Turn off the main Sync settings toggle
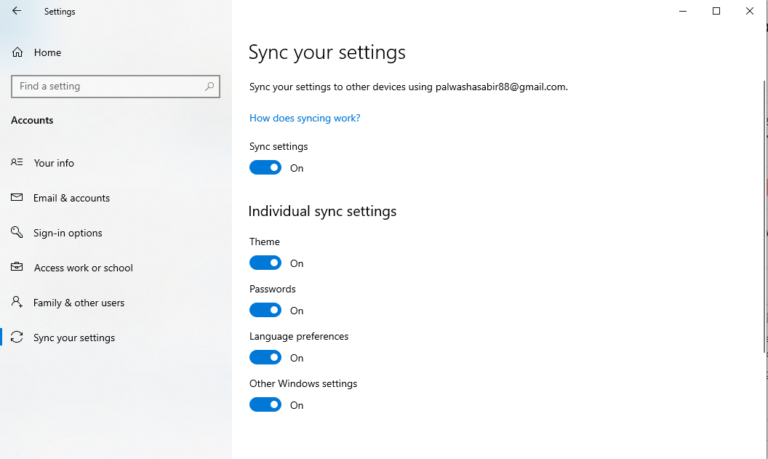768x459 pixels. [265, 168]
